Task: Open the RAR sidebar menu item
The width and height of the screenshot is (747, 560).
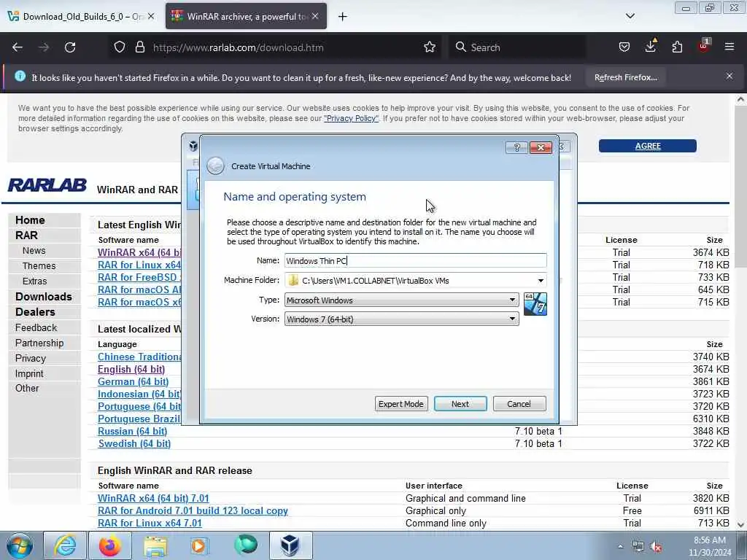Action: point(26,236)
